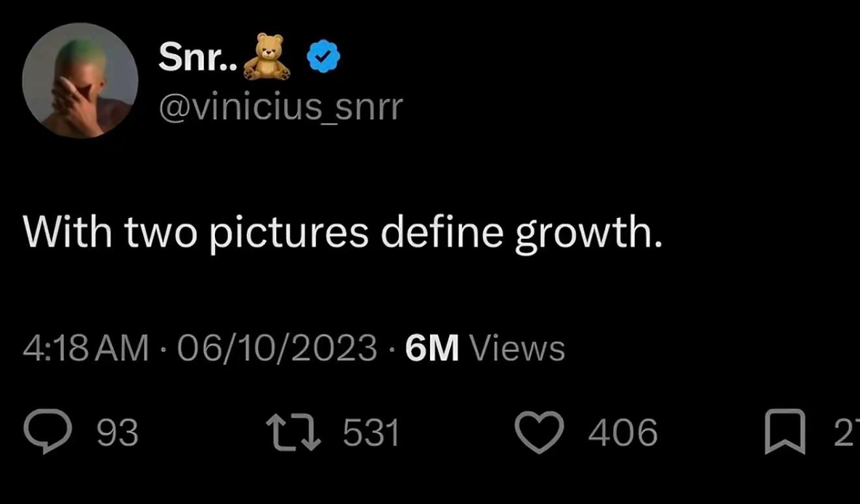Click the Views label
860x504 pixels.
coord(517,348)
